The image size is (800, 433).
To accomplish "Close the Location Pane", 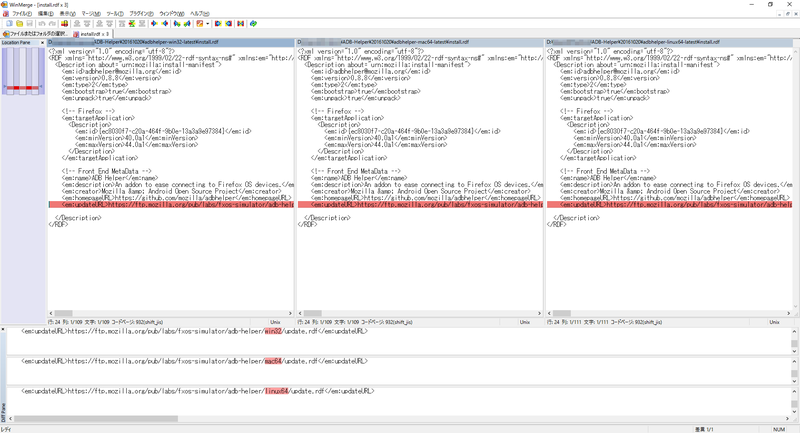I will 42,43.
